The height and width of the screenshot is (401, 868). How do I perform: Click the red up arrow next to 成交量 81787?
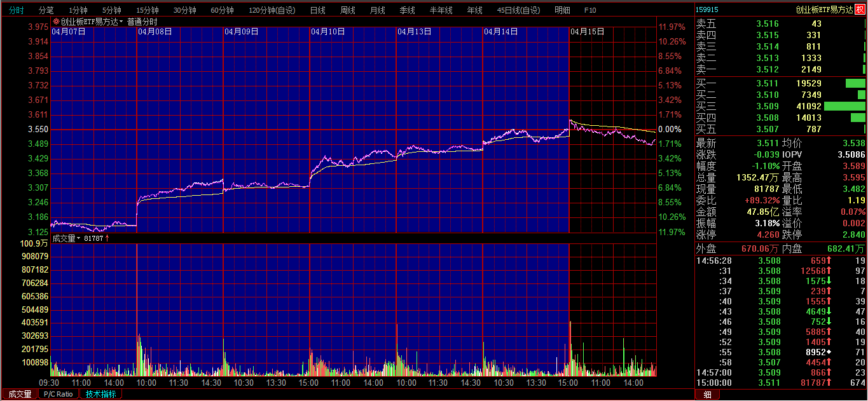pos(107,238)
